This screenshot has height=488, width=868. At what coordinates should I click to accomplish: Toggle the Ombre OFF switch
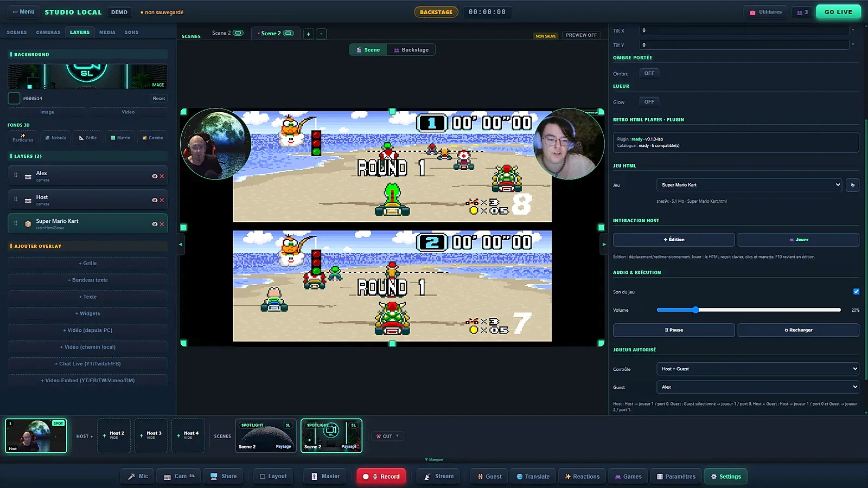tap(649, 73)
